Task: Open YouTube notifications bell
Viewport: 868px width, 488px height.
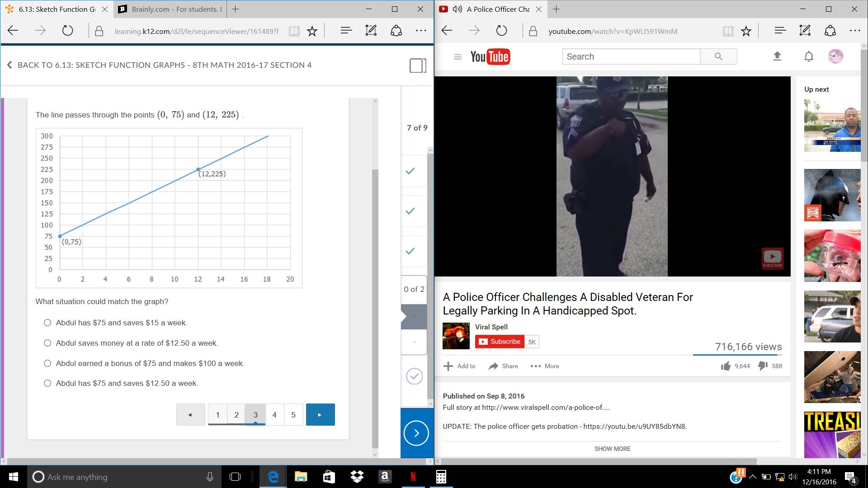Action: [x=809, y=56]
